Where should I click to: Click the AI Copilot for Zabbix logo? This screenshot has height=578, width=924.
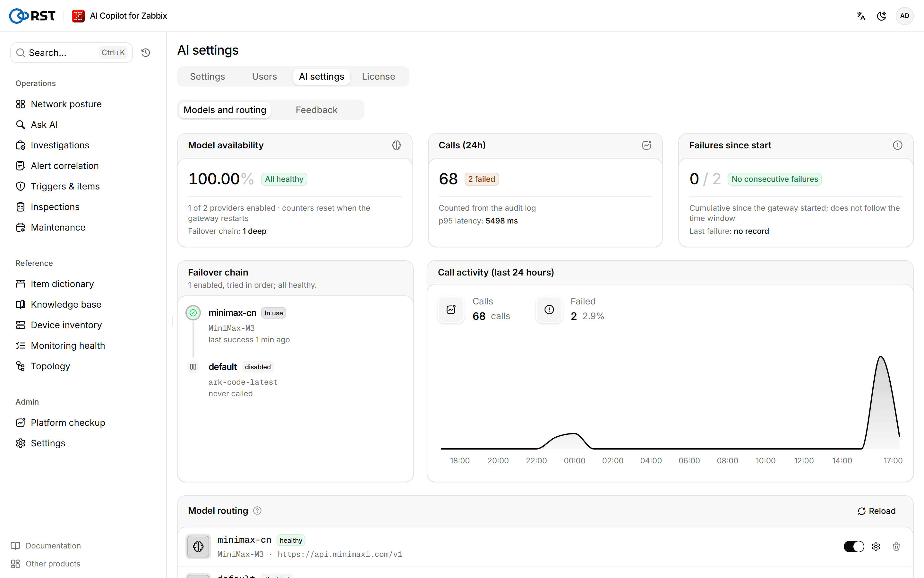(x=78, y=16)
